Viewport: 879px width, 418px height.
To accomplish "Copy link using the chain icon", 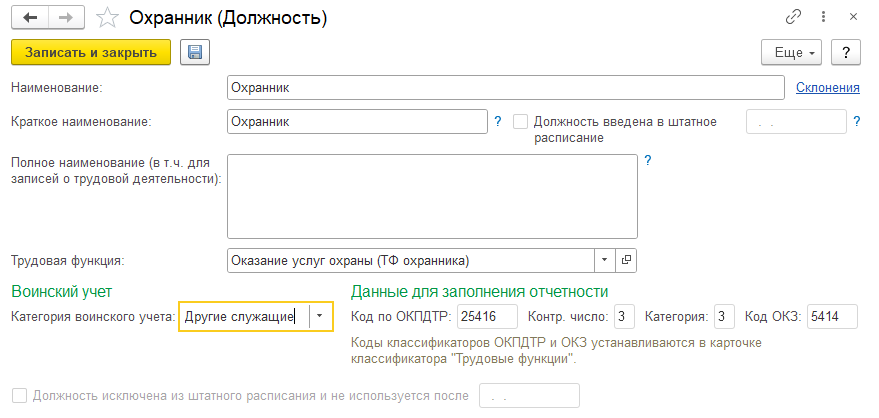I will coord(793,17).
